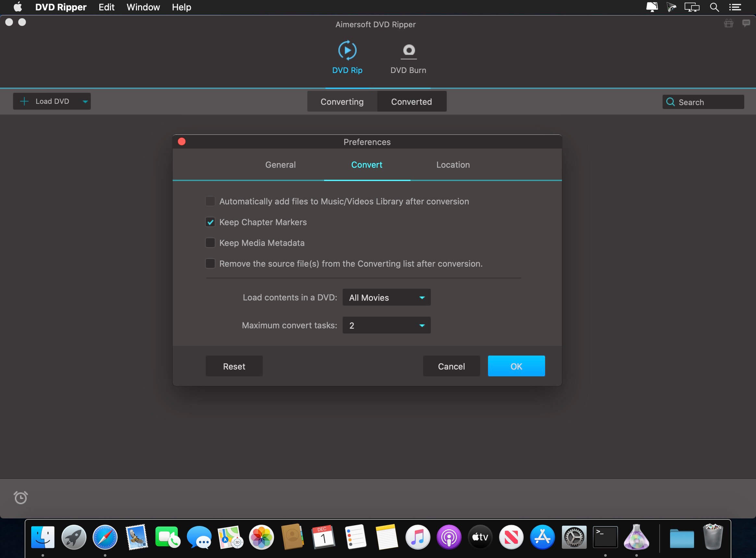Open Finder from the dock
Viewport: 756px width, 558px height.
click(x=43, y=537)
